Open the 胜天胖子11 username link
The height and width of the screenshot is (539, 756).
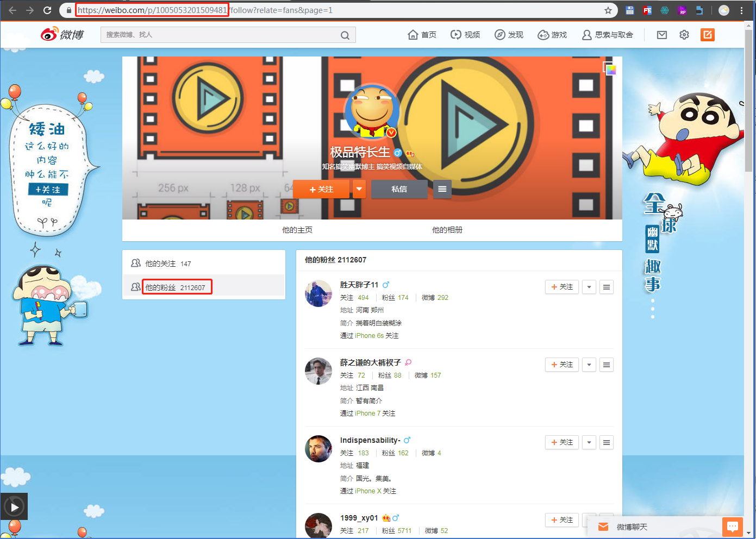pos(359,285)
